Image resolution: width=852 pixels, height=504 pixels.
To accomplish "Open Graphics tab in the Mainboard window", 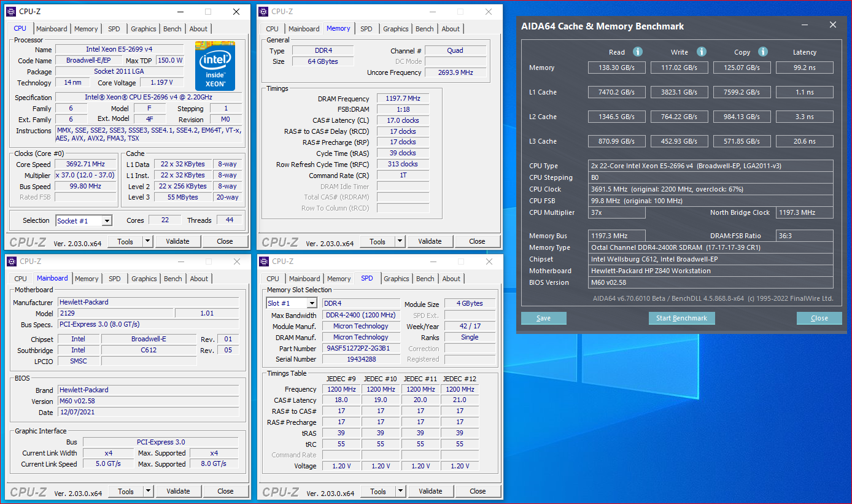I will tap(144, 279).
